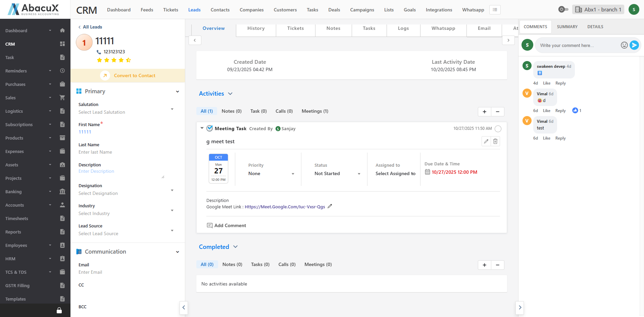
Task: Mark the meeting task complete circle
Action: click(x=498, y=129)
